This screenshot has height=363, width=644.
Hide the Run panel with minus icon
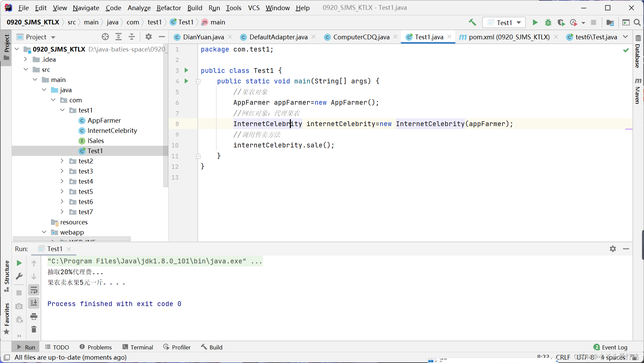pyautogui.click(x=626, y=249)
